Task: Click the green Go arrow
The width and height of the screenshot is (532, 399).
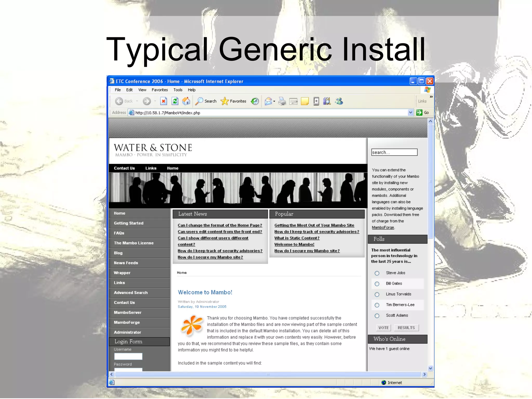Action: coord(419,112)
